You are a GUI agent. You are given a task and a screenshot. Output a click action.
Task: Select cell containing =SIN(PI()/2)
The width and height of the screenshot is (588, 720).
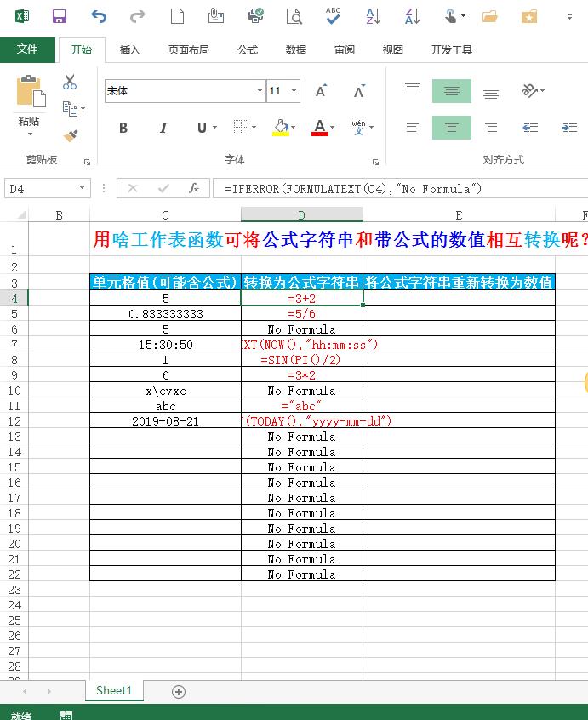(301, 359)
